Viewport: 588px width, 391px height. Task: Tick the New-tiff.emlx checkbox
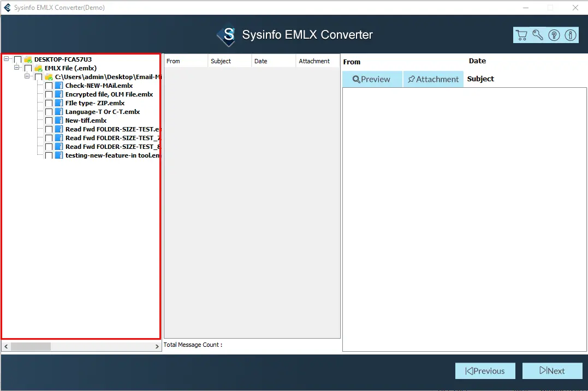click(x=49, y=121)
